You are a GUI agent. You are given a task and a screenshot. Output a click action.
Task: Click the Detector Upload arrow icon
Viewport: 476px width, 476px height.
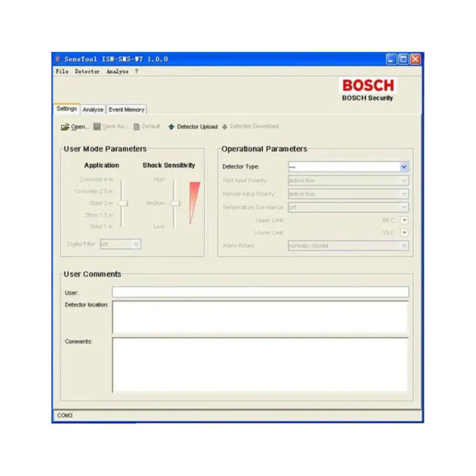(171, 127)
